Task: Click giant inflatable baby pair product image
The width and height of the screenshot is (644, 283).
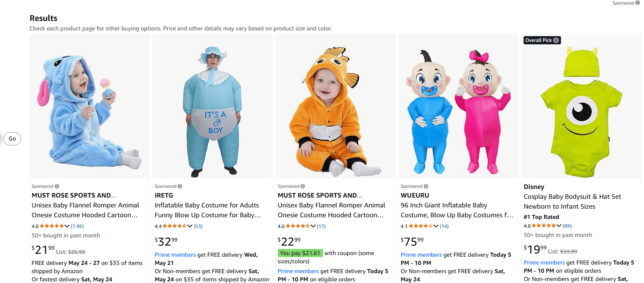Action: pos(458,107)
